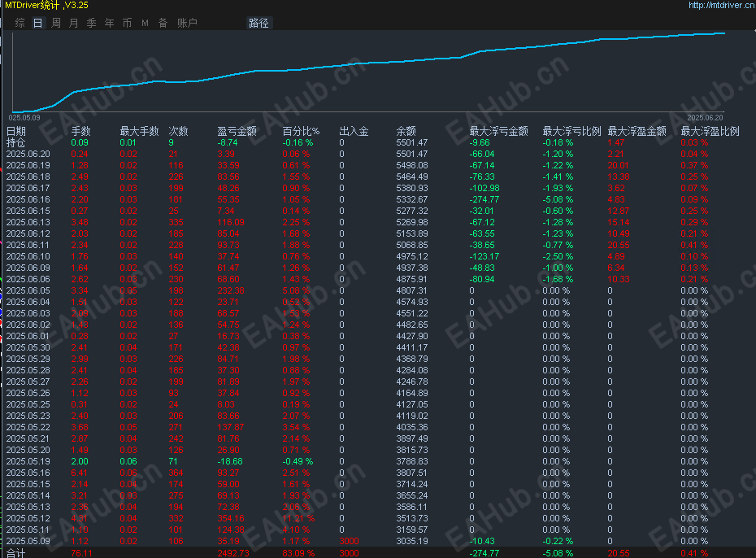The width and height of the screenshot is (756, 558).
Task: Click the 最大浮亏金额 column header
Action: (x=498, y=131)
